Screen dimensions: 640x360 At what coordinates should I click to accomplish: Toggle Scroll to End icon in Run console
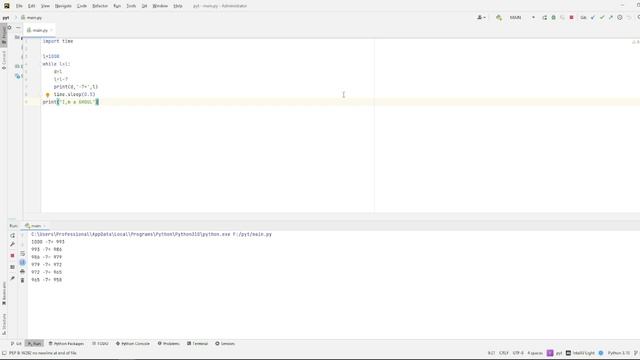pyautogui.click(x=22, y=262)
